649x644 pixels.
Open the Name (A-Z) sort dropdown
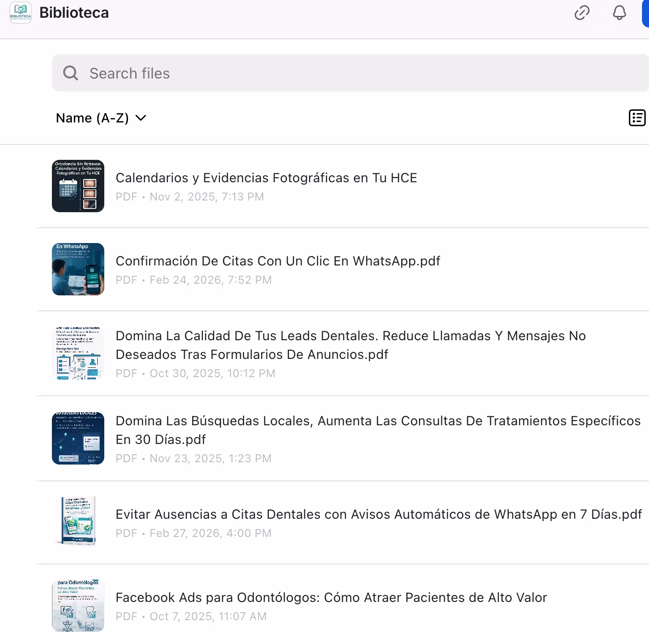click(93, 118)
